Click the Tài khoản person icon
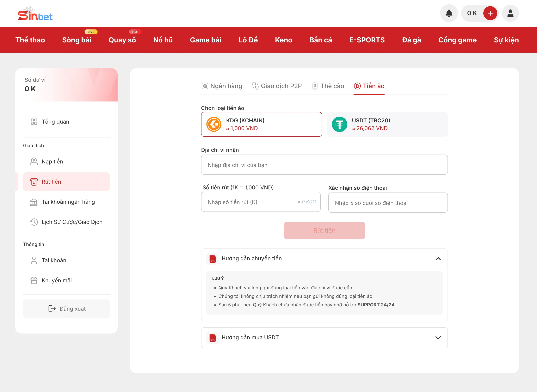537x392 pixels. coord(34,260)
